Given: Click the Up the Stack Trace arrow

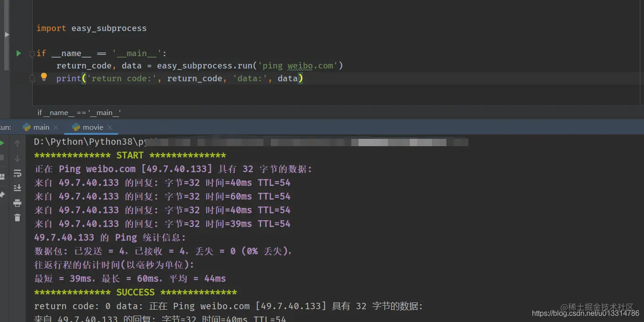Looking at the screenshot, I should pyautogui.click(x=17, y=143).
